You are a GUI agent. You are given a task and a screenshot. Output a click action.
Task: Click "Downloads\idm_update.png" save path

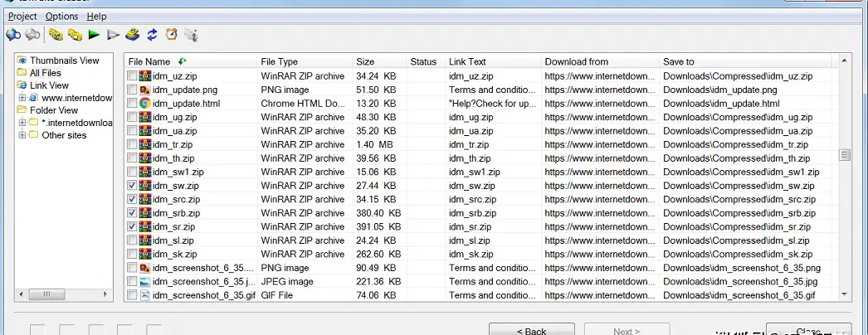720,90
